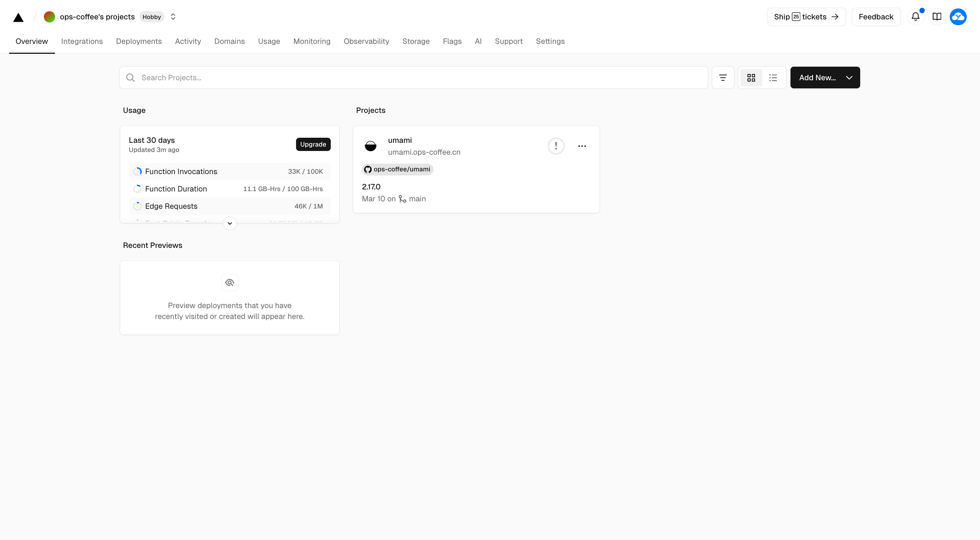
Task: Click the search magnifier icon
Action: [x=130, y=78]
